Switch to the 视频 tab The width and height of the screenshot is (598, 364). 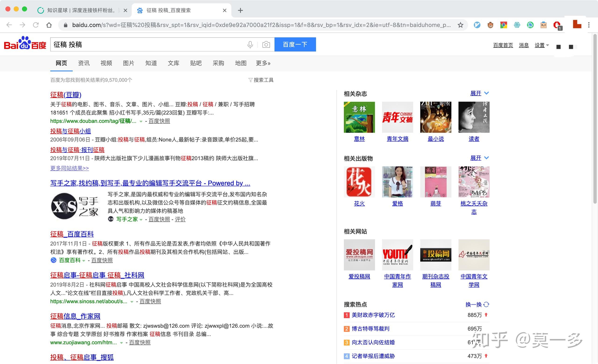pyautogui.click(x=106, y=63)
